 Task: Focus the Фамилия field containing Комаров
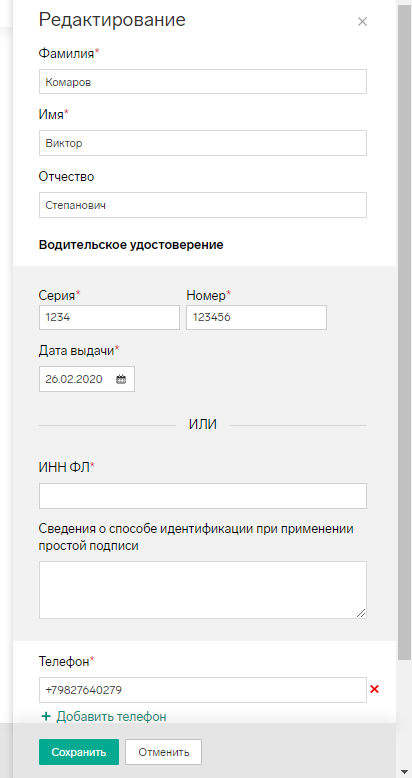coord(203,82)
